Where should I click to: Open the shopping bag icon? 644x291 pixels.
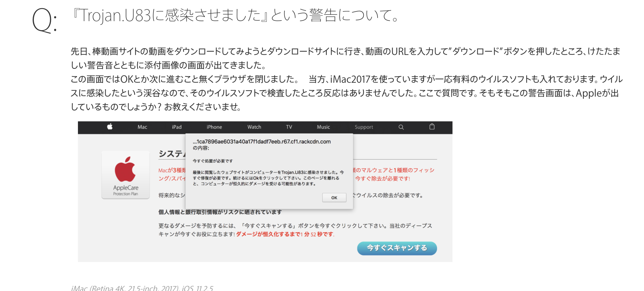pos(432,126)
